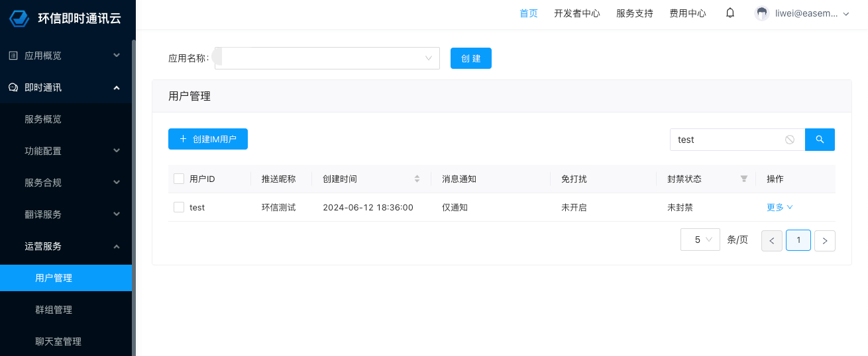This screenshot has width=868, height=356.
Task: Click the user avatar in the header
Action: (762, 13)
